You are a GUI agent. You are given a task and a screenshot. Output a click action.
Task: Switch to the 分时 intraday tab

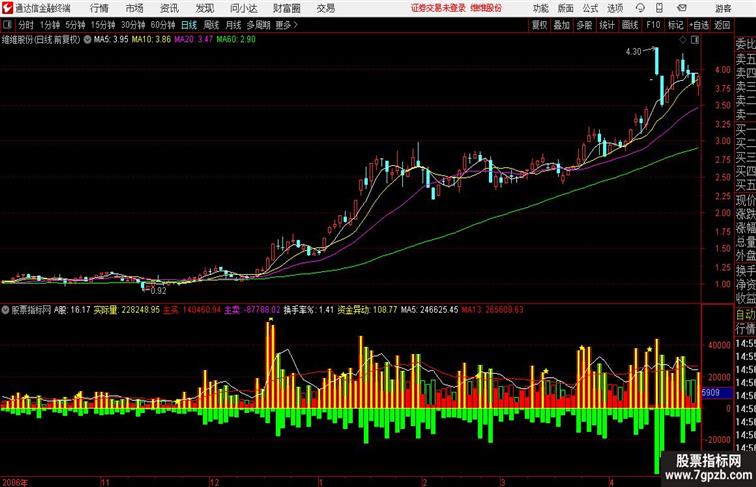point(26,25)
